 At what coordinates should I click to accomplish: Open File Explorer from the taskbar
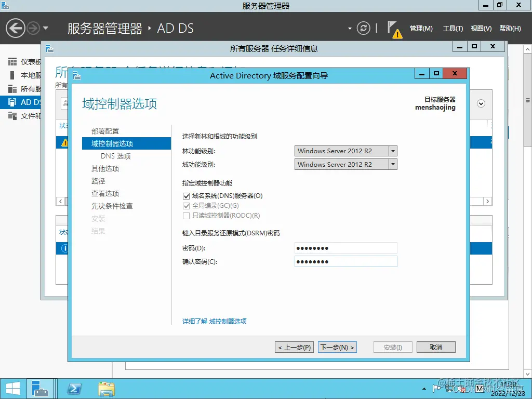[x=106, y=388]
